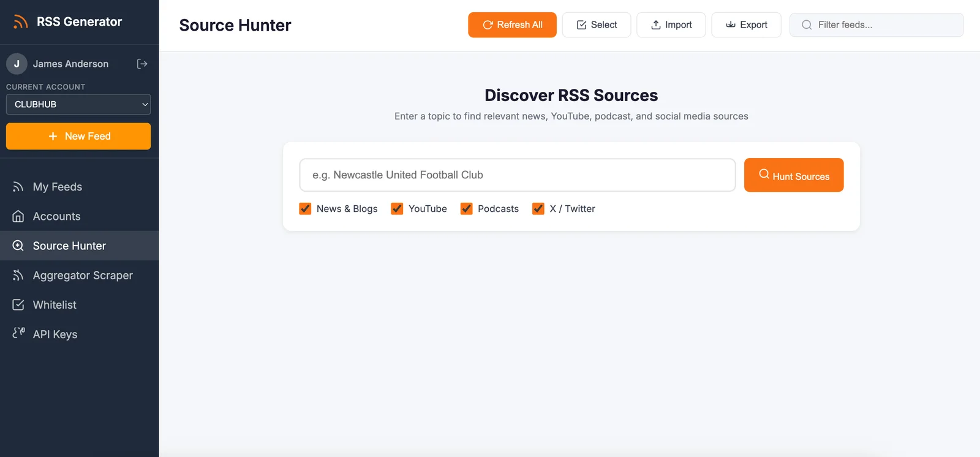Click the Export button in header
Image resolution: width=980 pixels, height=457 pixels.
point(746,25)
